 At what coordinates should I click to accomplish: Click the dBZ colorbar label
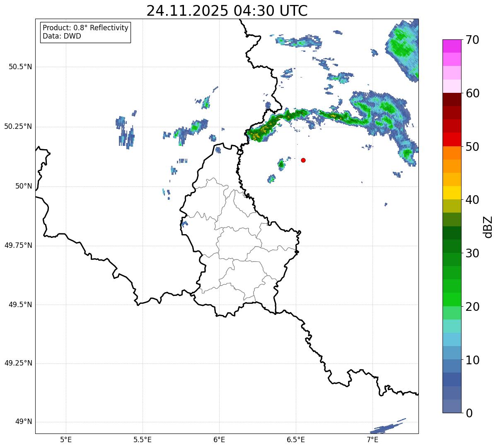(488, 226)
